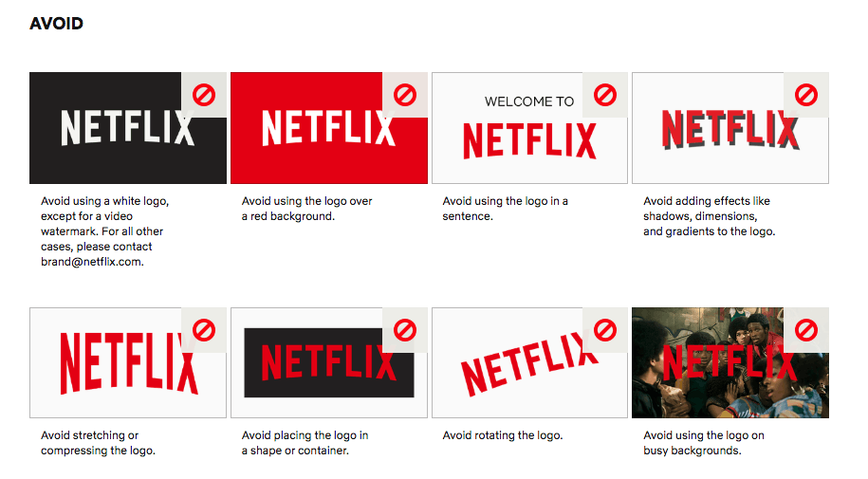Viewport: 868px width, 479px height.
Task: Open the white logo on black thumbnail
Action: click(x=128, y=128)
